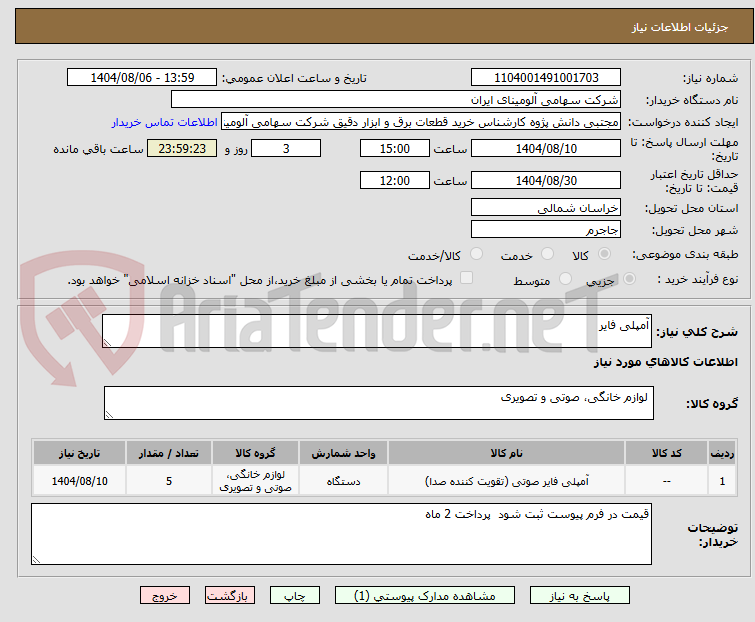Click the buyer notes textarea قیمت در فرم پیوست

click(x=341, y=534)
